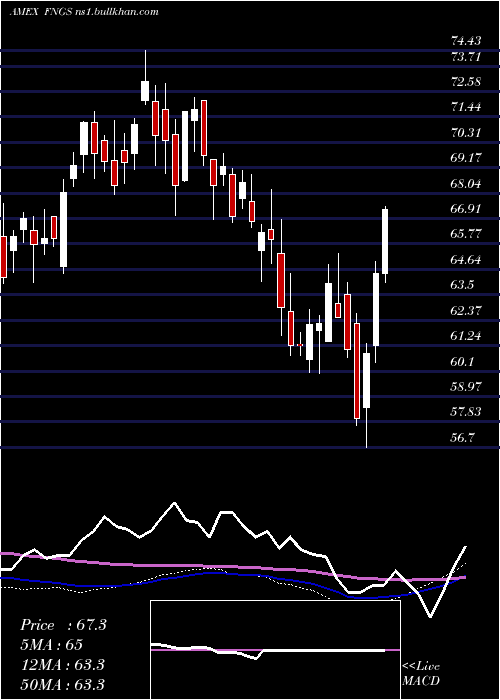Click the 65.77 price axis label
The height and width of the screenshot is (700, 500).
[x=466, y=234]
